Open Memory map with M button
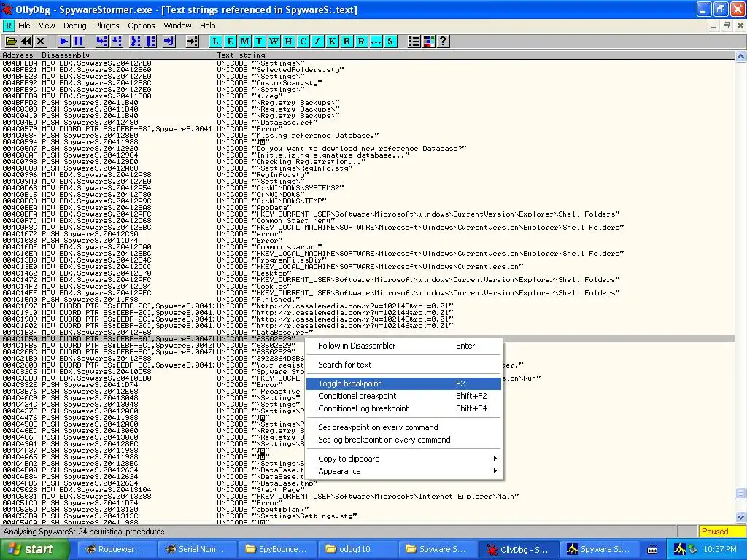This screenshot has width=747, height=560. [245, 42]
